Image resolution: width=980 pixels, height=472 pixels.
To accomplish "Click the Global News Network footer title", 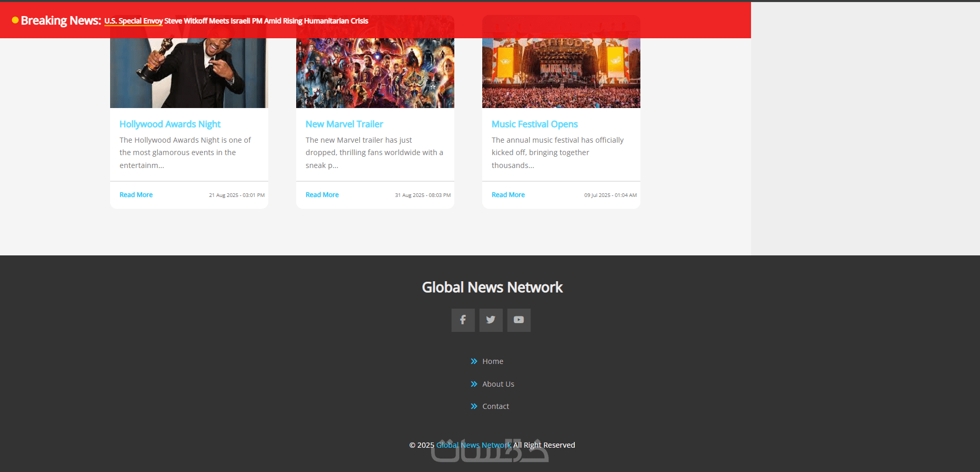I will [x=492, y=287].
